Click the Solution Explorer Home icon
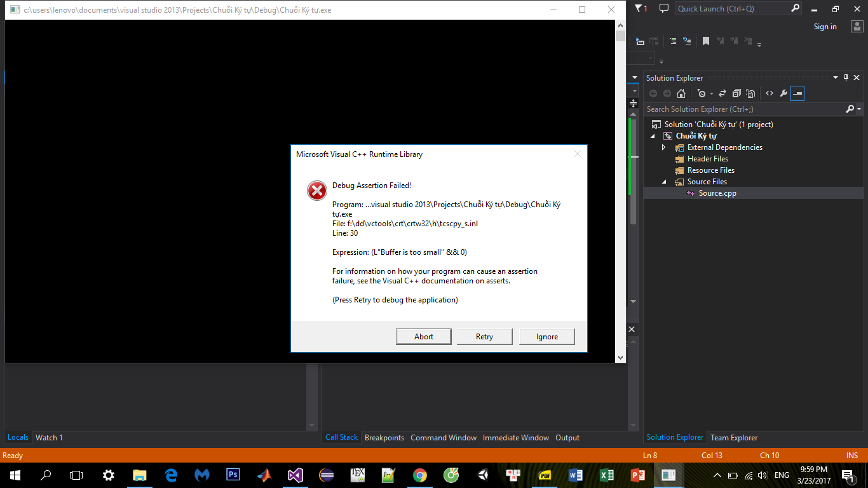The height and width of the screenshot is (488, 868). (681, 93)
